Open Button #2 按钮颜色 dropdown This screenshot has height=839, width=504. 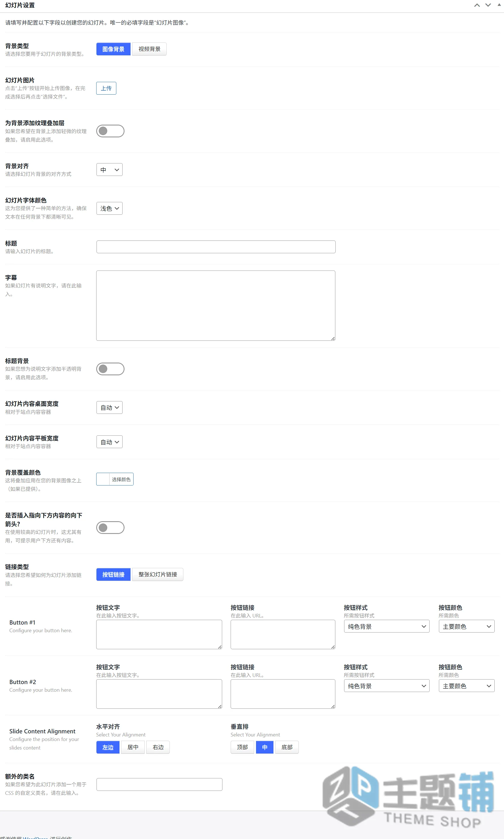(466, 686)
